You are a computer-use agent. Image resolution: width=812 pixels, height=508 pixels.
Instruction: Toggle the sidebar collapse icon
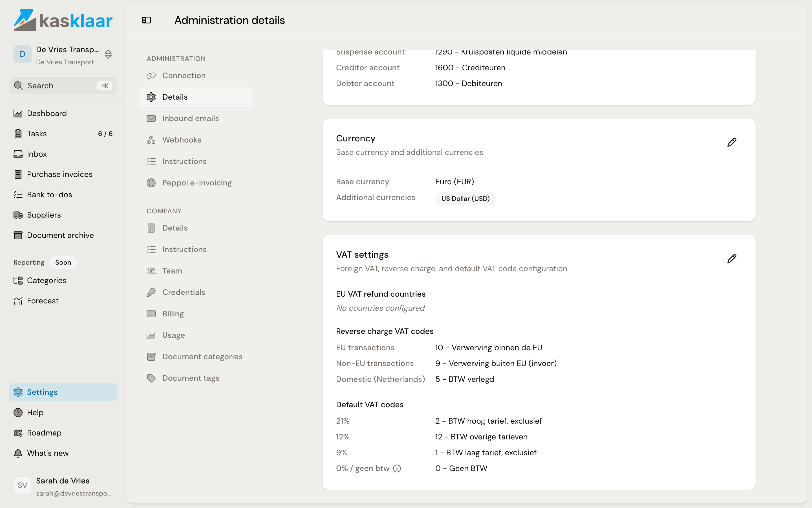click(147, 20)
